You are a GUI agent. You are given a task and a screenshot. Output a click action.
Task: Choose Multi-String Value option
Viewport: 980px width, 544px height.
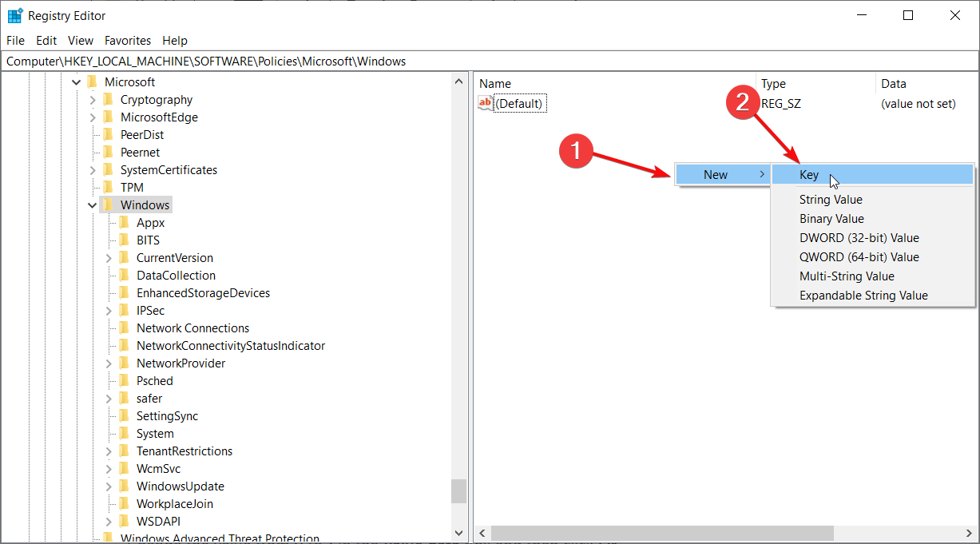click(x=872, y=276)
